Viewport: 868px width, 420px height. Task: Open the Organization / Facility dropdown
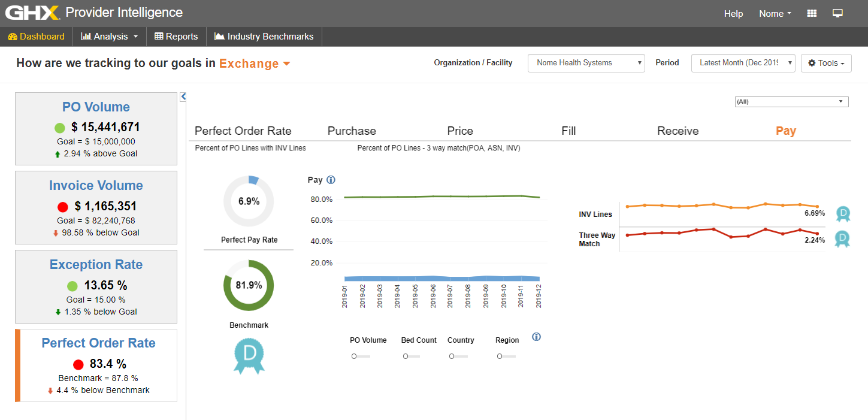pyautogui.click(x=586, y=63)
